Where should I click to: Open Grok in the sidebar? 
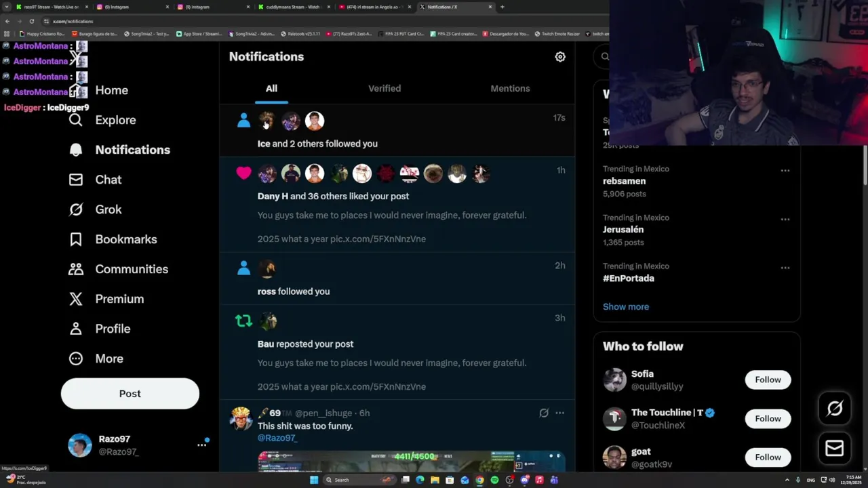[95, 209]
